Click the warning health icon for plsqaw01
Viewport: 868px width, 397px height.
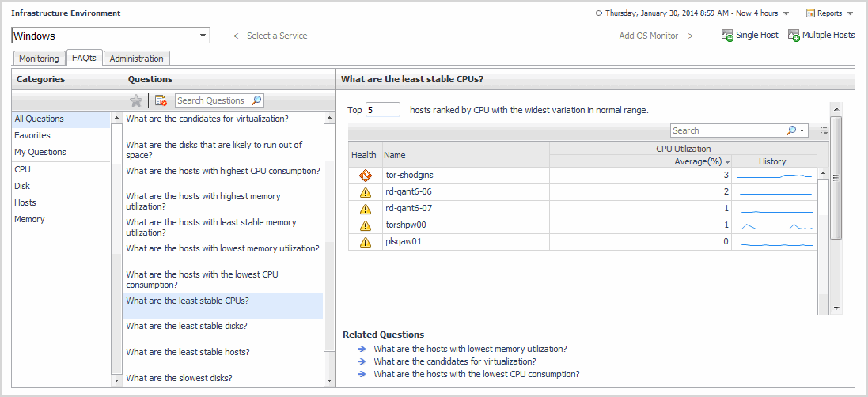[365, 242]
